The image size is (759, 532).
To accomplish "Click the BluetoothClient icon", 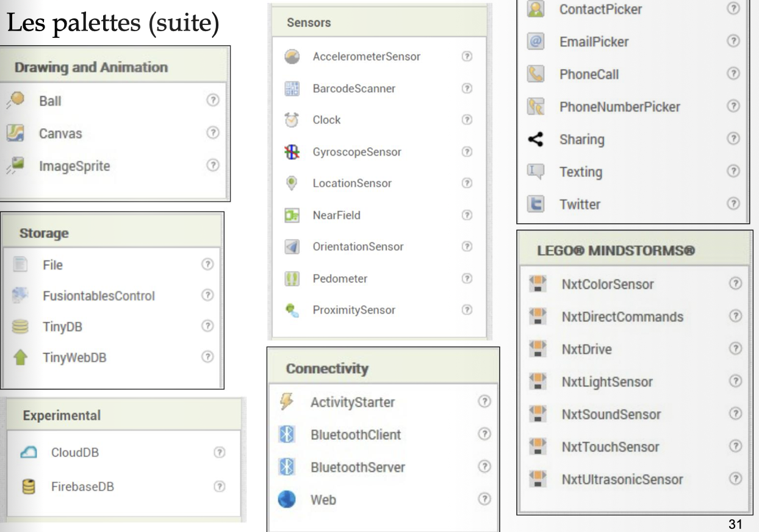I will tap(287, 435).
